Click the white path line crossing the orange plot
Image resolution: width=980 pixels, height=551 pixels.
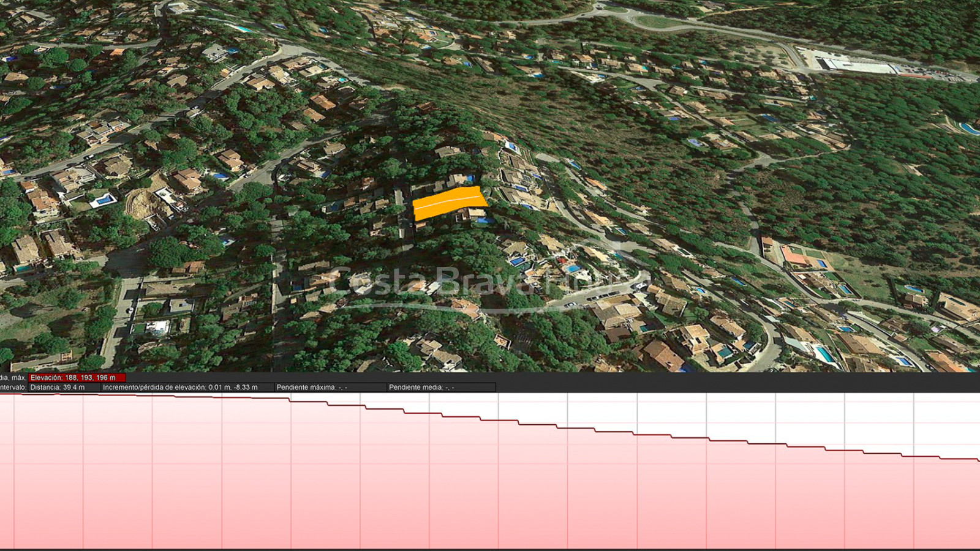point(449,200)
